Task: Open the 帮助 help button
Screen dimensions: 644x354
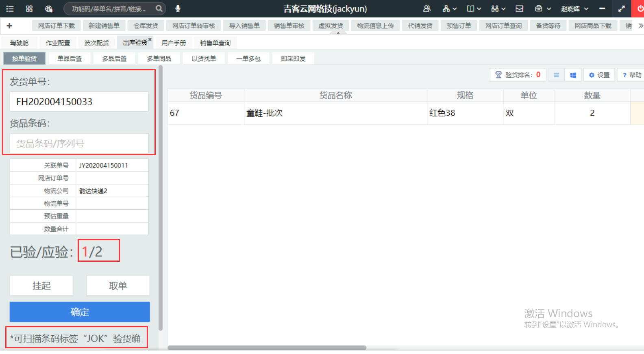Action: [x=631, y=75]
